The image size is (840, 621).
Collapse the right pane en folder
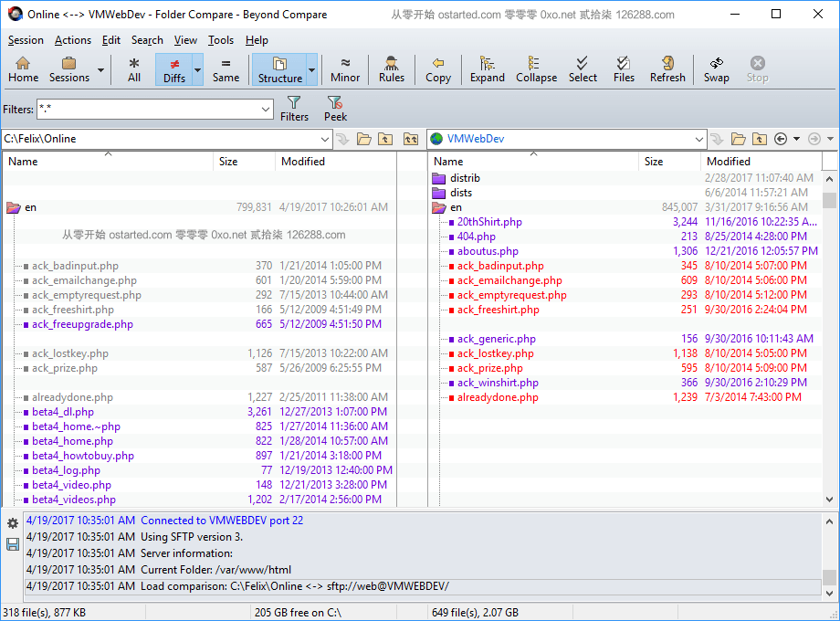tap(439, 208)
